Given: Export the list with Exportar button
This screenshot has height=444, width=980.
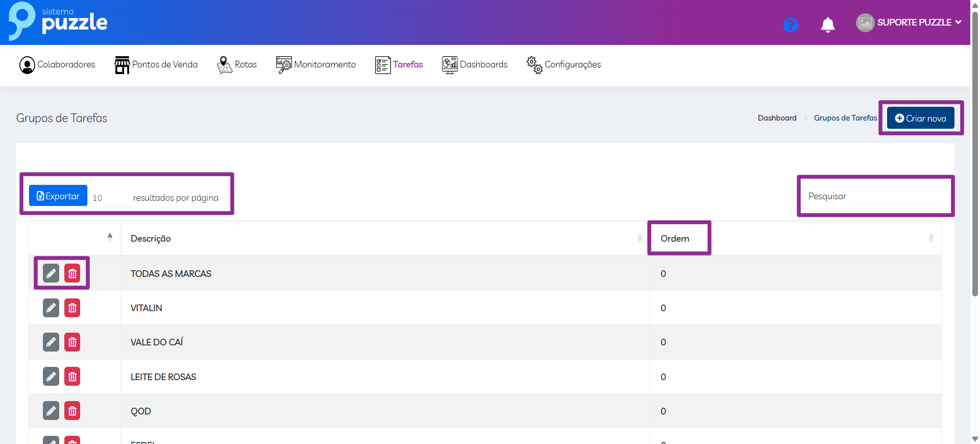Looking at the screenshot, I should click(x=58, y=196).
